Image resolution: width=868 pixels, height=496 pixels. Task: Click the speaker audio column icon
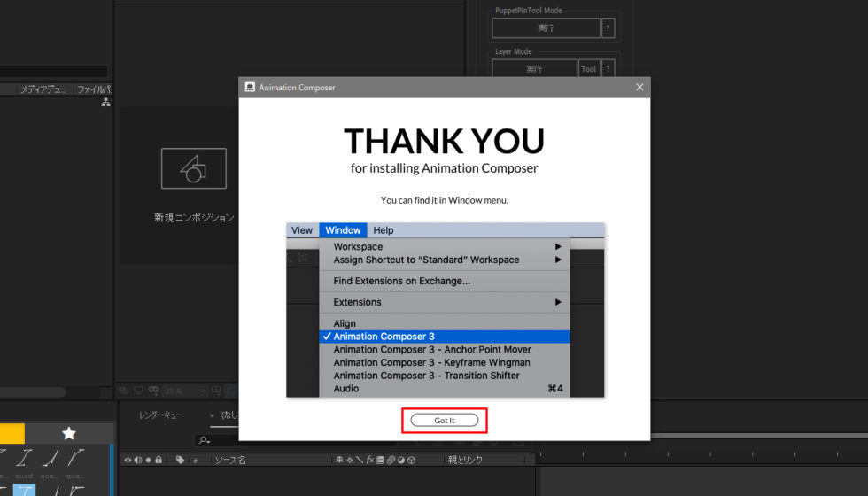click(x=138, y=460)
